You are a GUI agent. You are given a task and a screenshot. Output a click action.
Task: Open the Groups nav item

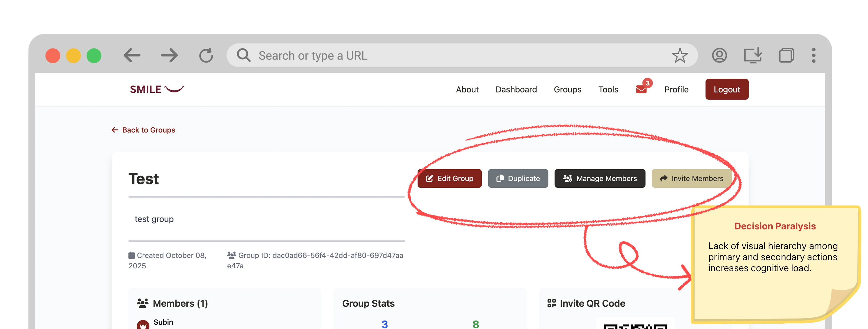(567, 90)
